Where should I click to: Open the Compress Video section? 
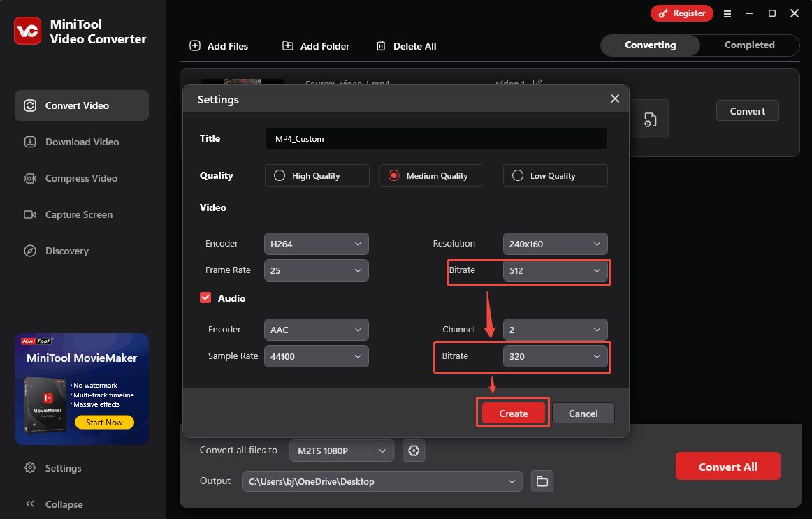82,178
